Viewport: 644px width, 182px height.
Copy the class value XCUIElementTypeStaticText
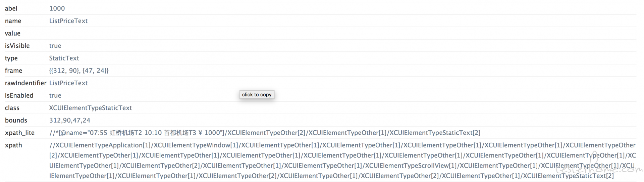coord(91,108)
